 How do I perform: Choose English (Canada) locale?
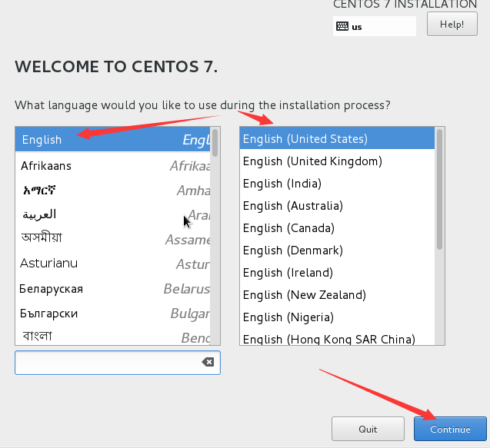coord(337,228)
